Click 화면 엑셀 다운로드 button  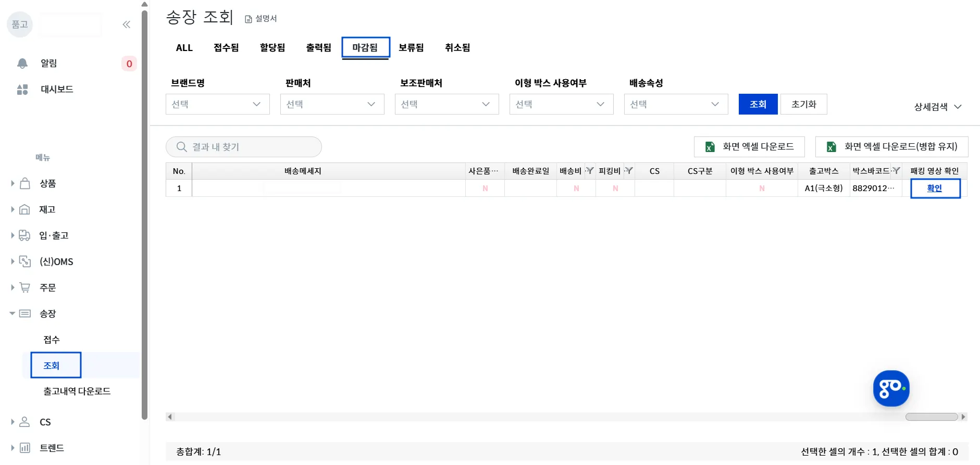click(x=749, y=147)
